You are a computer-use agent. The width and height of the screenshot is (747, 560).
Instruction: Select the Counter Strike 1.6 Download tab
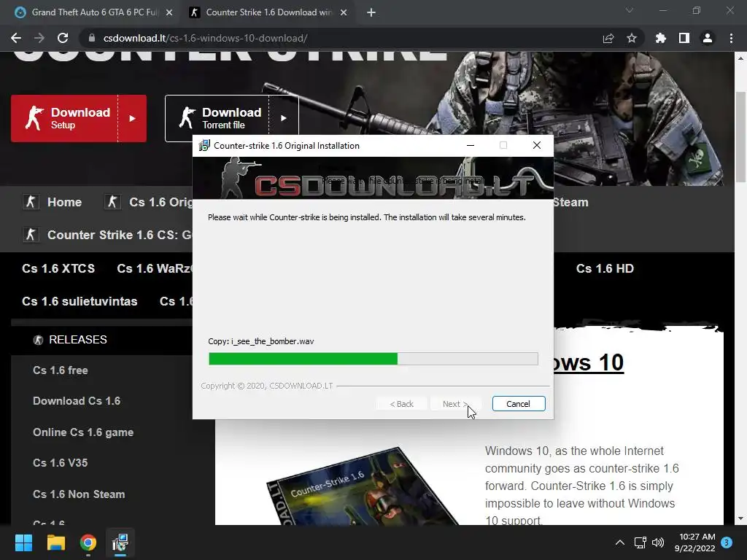point(268,12)
